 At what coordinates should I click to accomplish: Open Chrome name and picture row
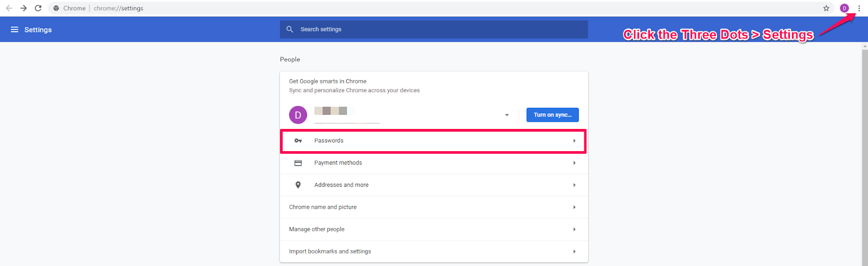pos(434,207)
